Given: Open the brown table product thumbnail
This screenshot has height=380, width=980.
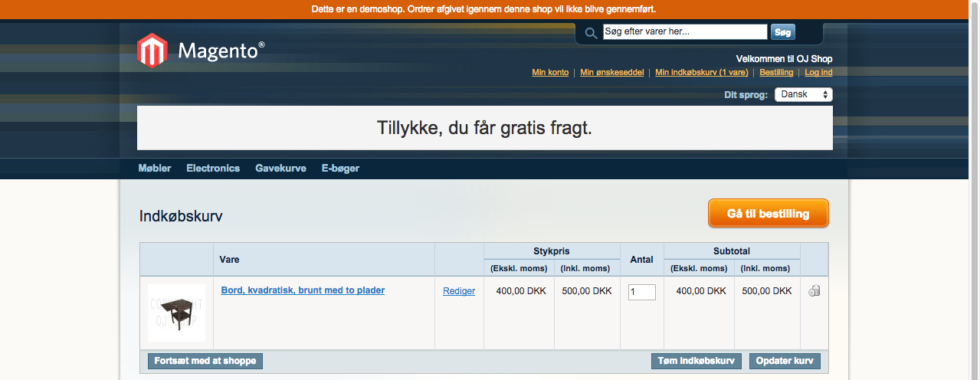Looking at the screenshot, I should tap(176, 313).
